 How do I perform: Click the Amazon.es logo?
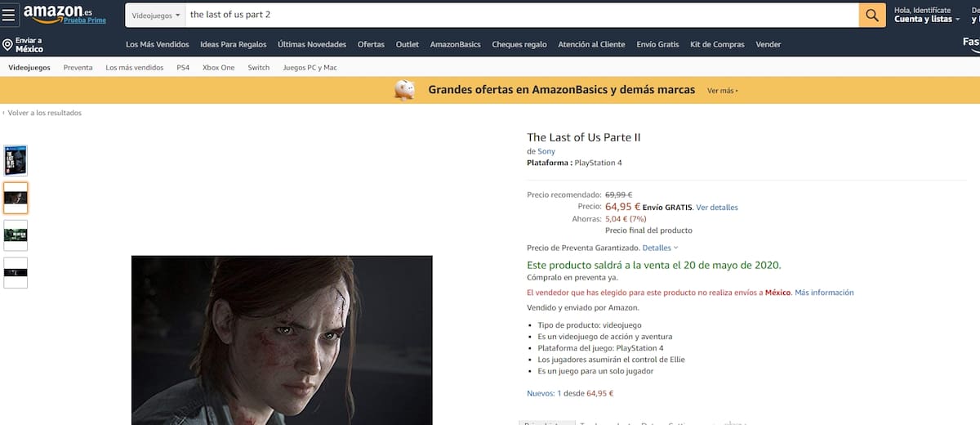57,11
